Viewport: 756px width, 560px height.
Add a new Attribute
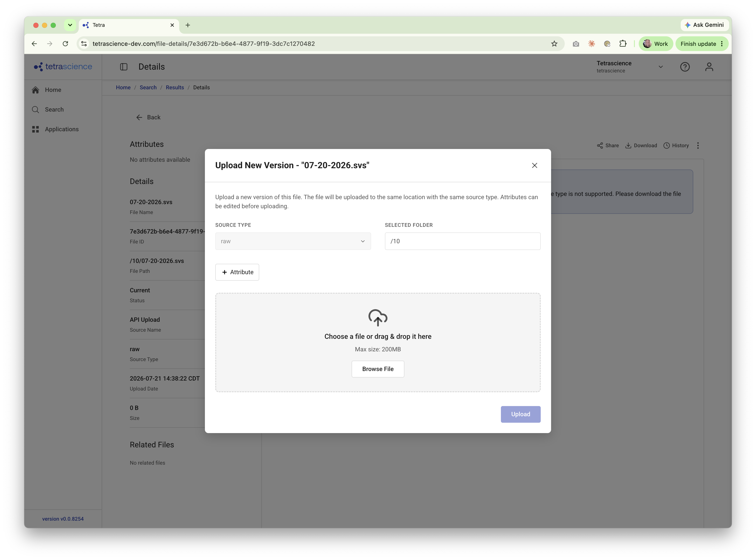point(237,272)
